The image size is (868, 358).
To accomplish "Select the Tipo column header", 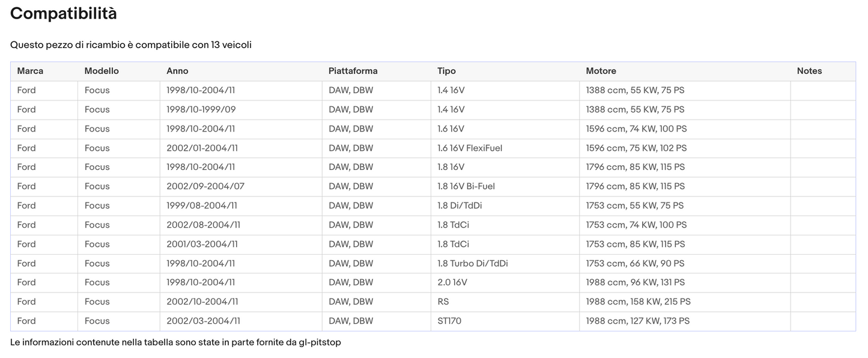I will (x=446, y=71).
